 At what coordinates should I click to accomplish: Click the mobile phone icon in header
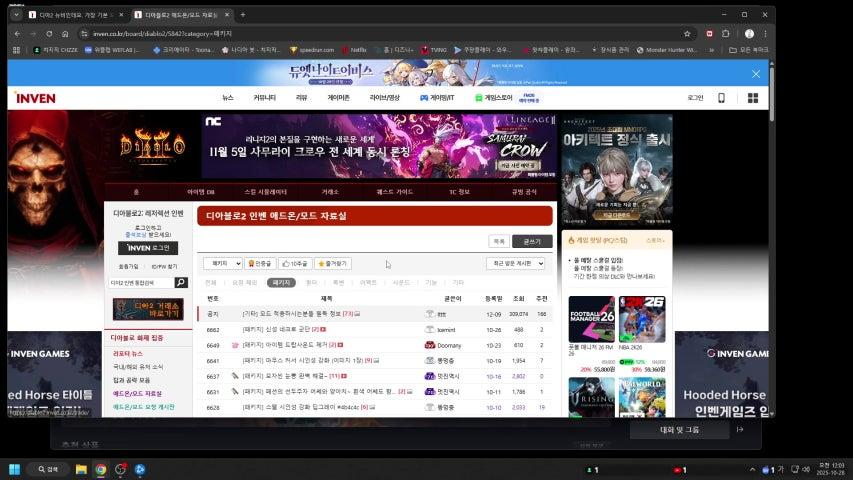(721, 98)
